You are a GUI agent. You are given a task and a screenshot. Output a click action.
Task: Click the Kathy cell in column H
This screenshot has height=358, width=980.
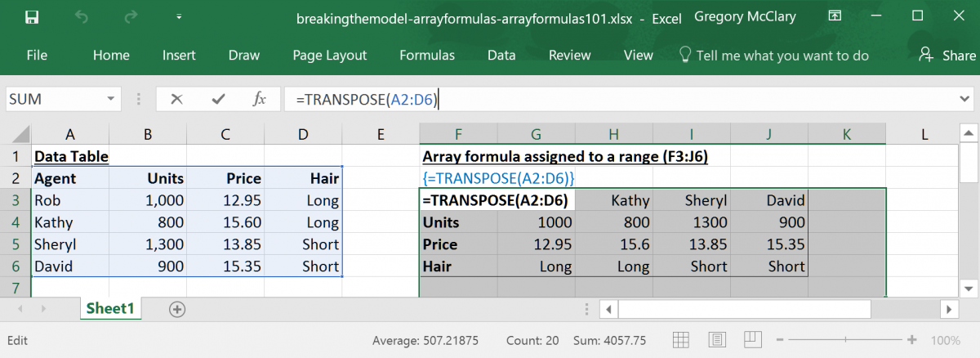click(613, 200)
